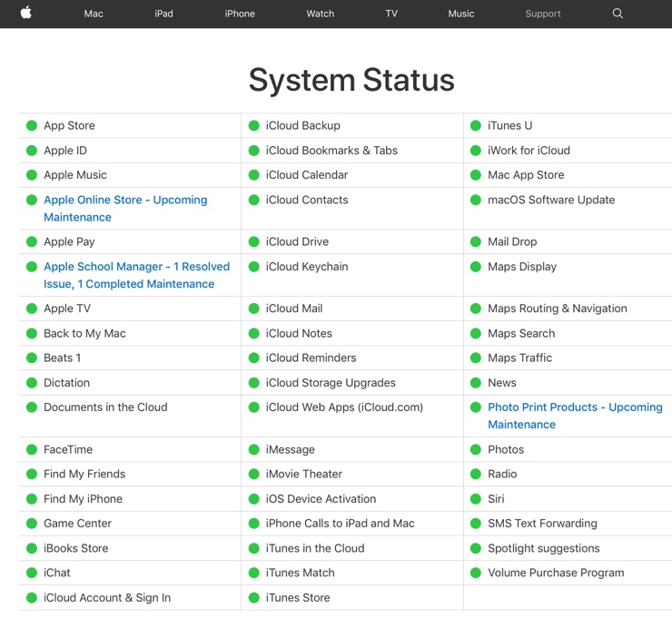The image size is (672, 618).
Task: Go to the Support menu item
Action: (x=543, y=14)
